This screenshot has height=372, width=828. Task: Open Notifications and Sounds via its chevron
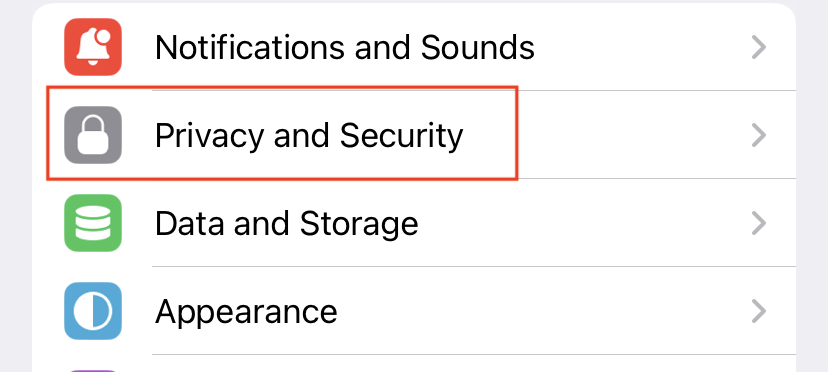[759, 48]
